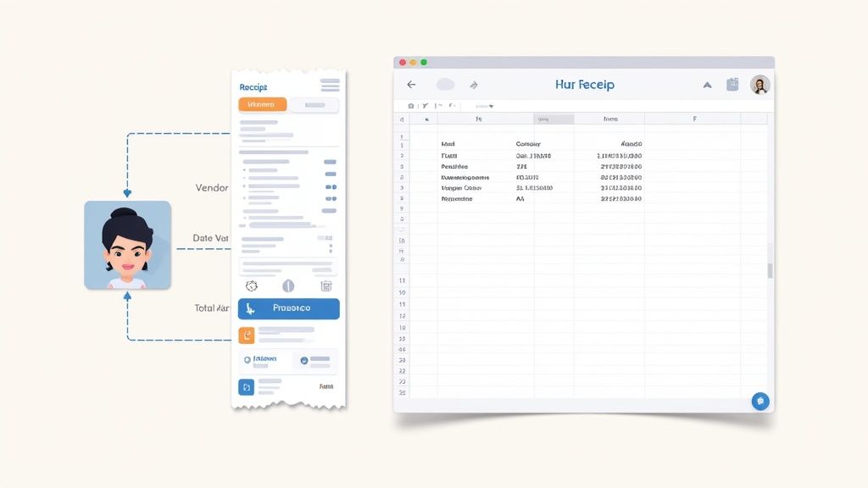The width and height of the screenshot is (868, 488).
Task: Select the 'Hur Feceip' title in the browser bar
Action: (x=584, y=84)
